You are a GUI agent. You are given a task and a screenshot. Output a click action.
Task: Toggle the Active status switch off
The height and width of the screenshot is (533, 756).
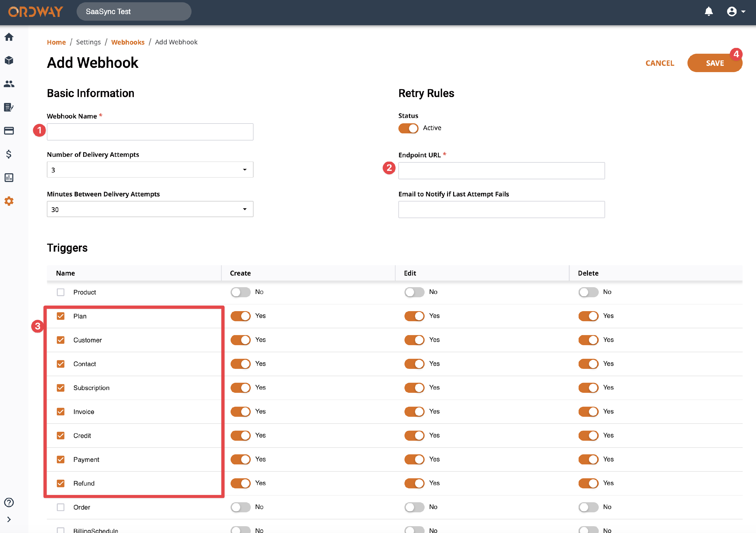point(408,128)
